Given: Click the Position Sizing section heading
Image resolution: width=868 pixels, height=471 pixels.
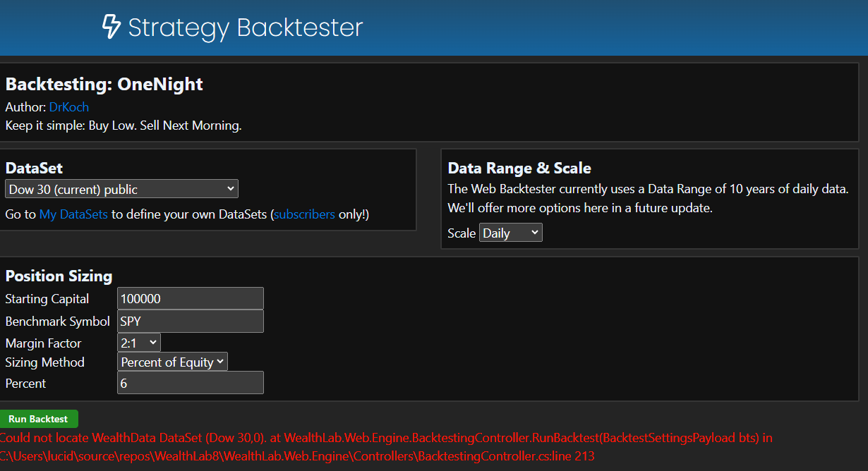Looking at the screenshot, I should pyautogui.click(x=59, y=276).
